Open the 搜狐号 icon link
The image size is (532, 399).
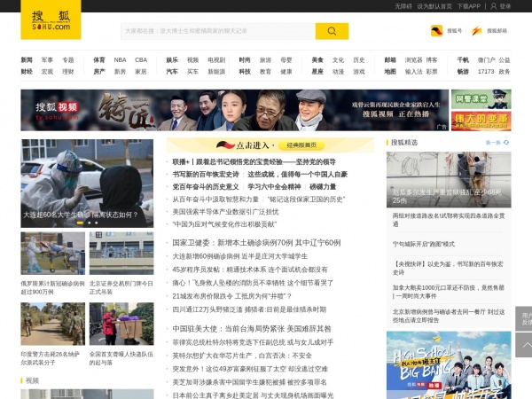pos(436,31)
